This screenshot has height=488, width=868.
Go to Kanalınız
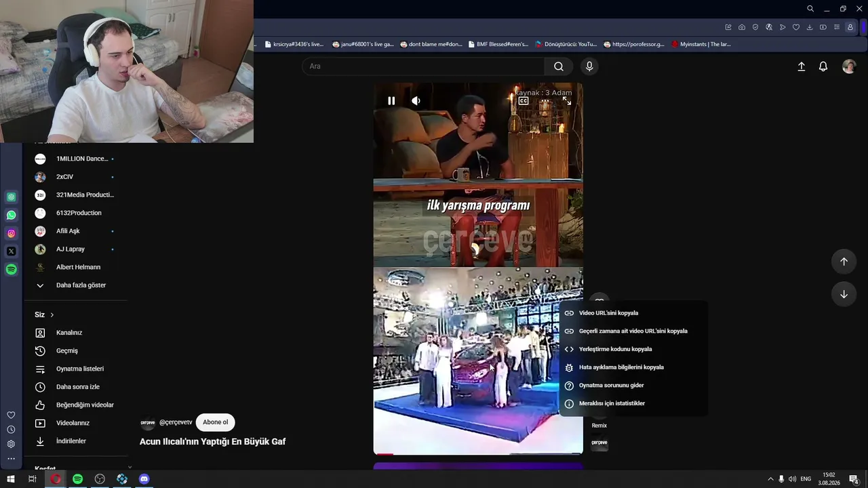click(x=76, y=333)
